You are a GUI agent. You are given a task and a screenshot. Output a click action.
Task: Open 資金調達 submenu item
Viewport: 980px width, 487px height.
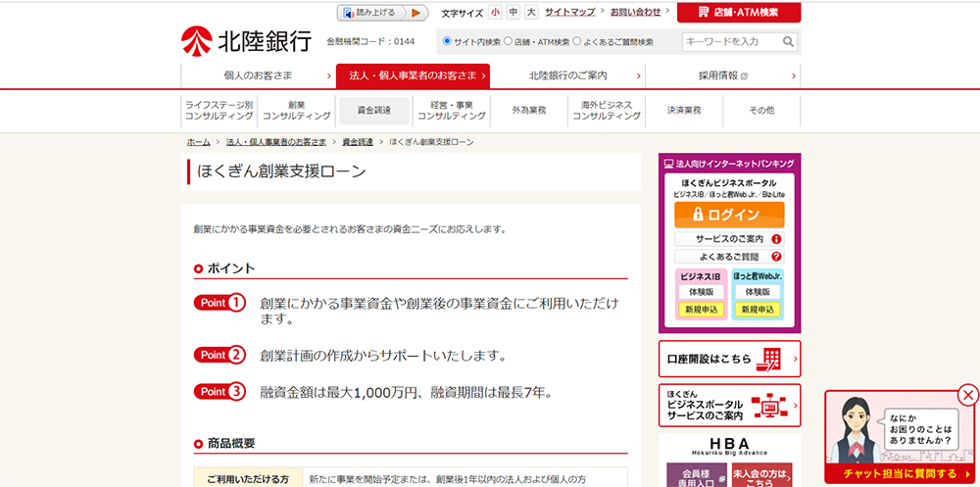point(374,111)
